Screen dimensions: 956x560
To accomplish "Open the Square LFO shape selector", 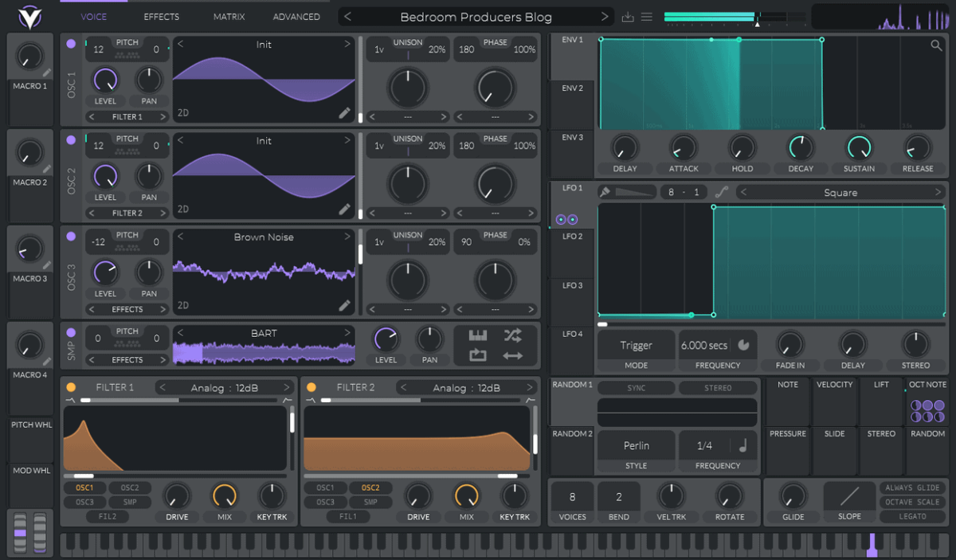I will [840, 191].
